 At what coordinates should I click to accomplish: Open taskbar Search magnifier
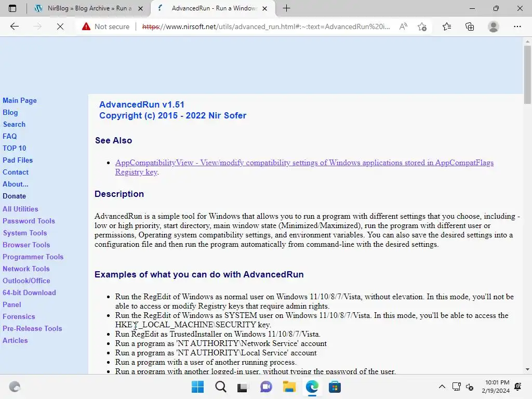(x=220, y=387)
